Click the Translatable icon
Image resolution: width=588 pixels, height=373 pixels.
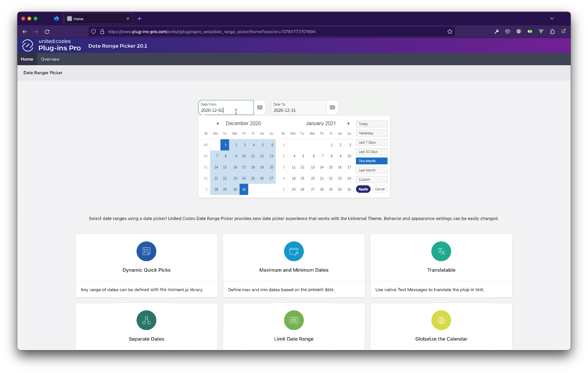pyautogui.click(x=441, y=251)
